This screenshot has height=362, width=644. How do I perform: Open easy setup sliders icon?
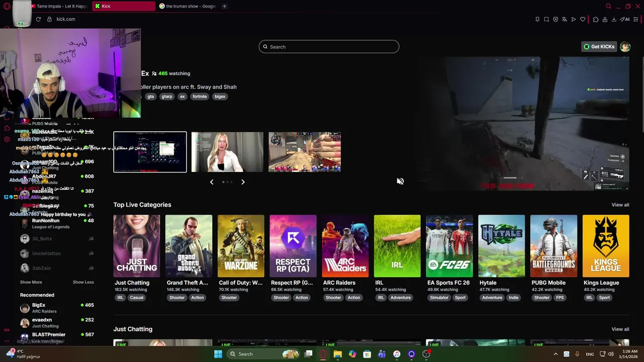tap(636, 19)
